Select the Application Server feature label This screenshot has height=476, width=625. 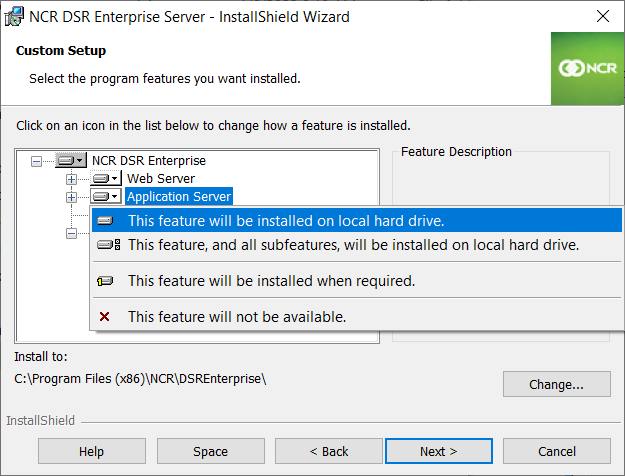(179, 197)
